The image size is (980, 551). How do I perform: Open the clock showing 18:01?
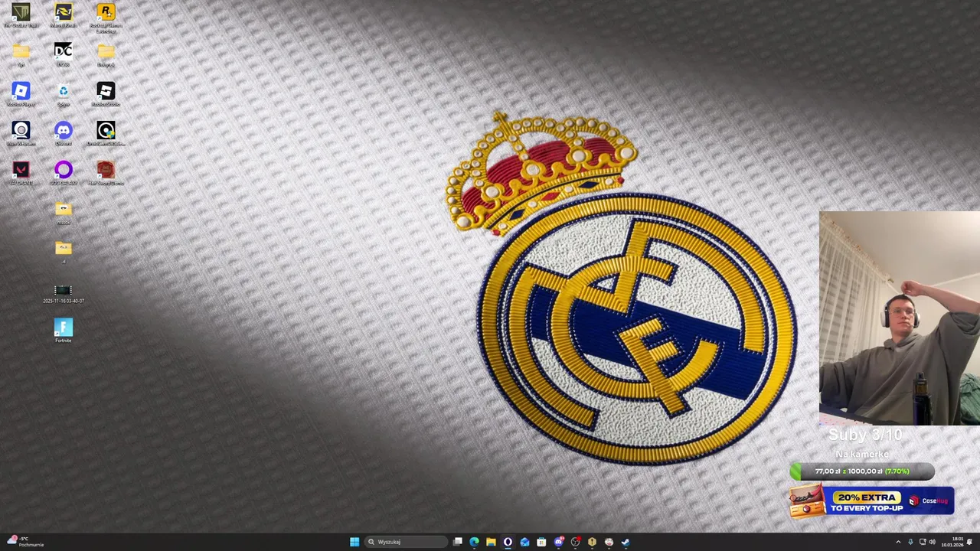[952, 542]
